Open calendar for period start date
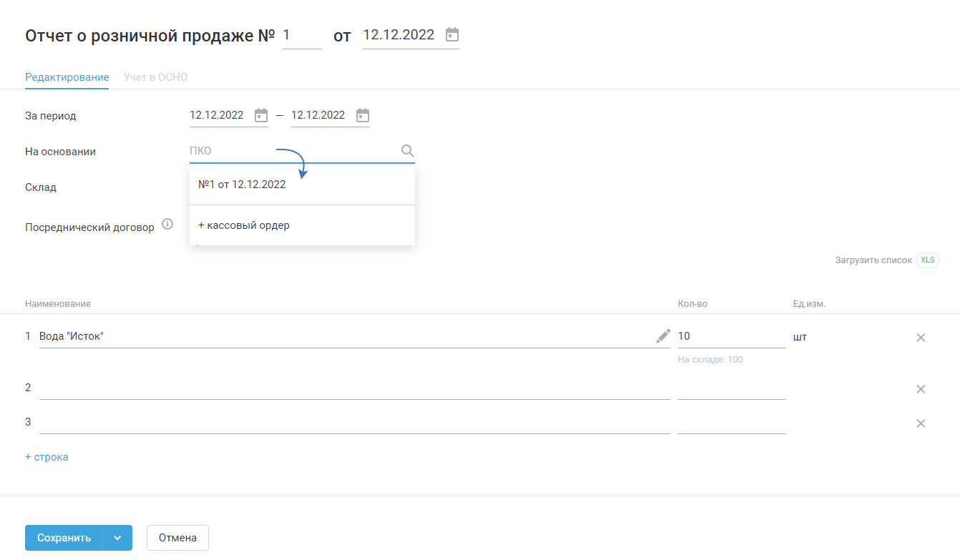This screenshot has width=961, height=560. [261, 115]
